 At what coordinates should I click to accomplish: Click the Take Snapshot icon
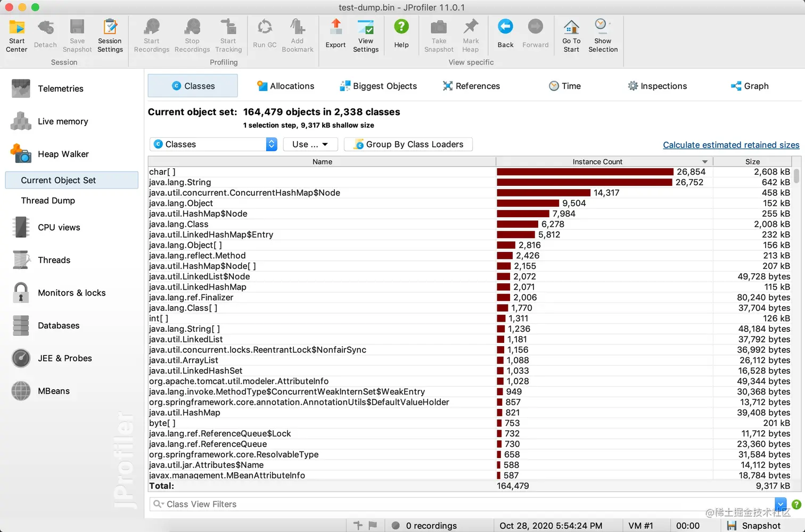pos(439,35)
